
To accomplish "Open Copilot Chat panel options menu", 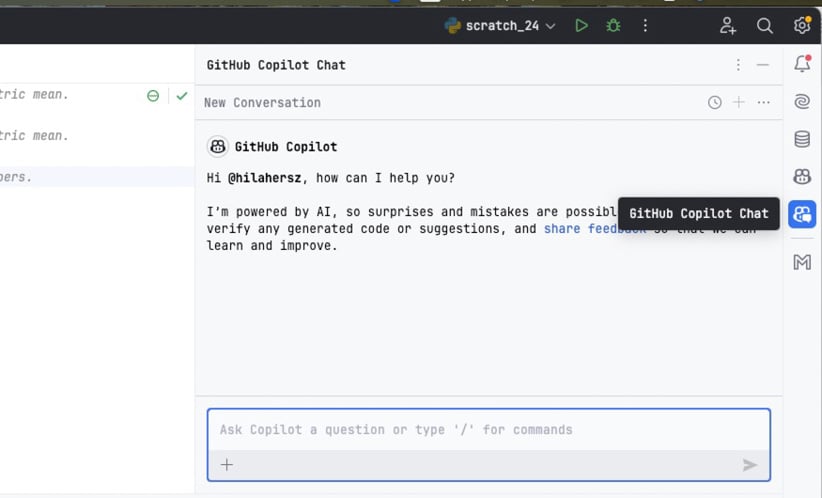I will pyautogui.click(x=738, y=64).
